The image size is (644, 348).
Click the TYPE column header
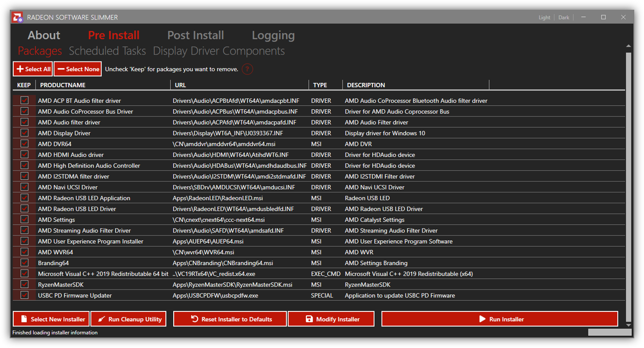click(x=326, y=85)
